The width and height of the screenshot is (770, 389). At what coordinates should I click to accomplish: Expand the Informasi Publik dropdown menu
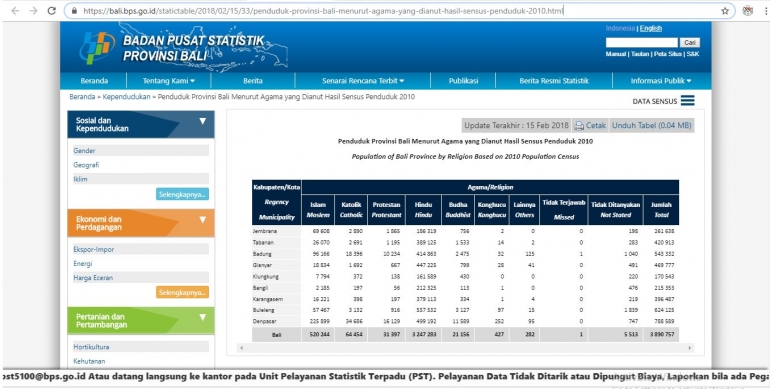(661, 81)
